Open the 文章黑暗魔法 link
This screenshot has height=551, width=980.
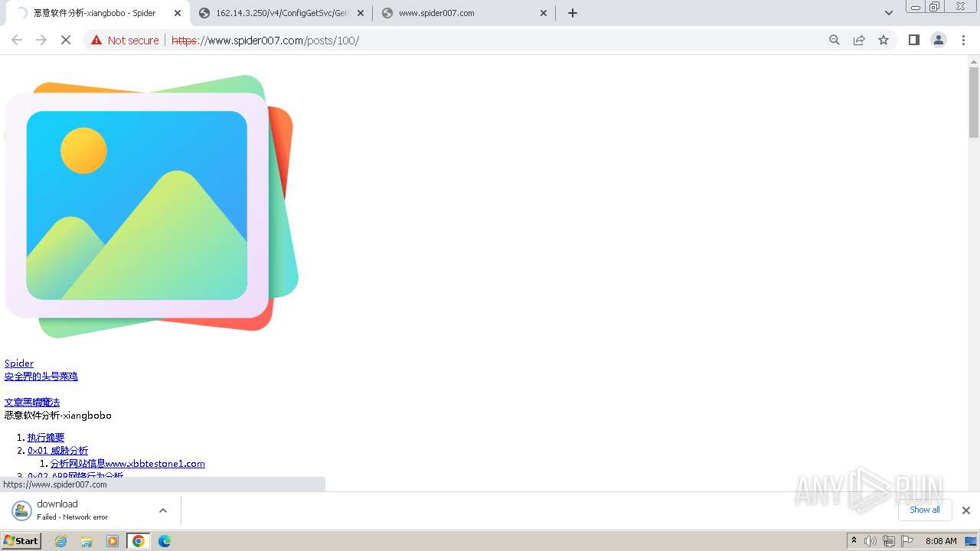pos(32,403)
